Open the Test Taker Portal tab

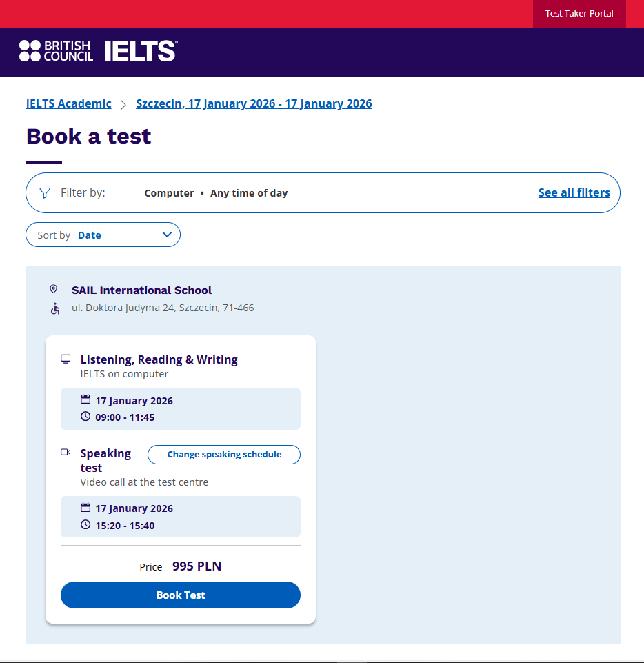(x=579, y=14)
